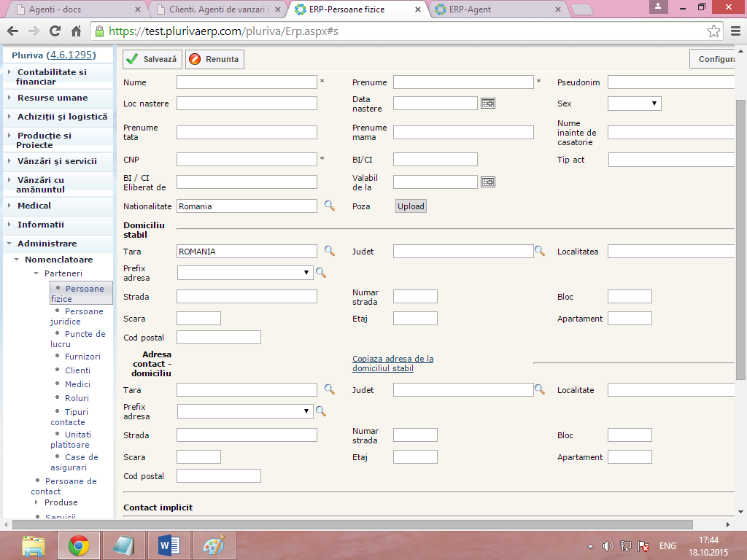The width and height of the screenshot is (747, 560).
Task: Click the Nationalitate search magnifier icon
Action: point(329,206)
